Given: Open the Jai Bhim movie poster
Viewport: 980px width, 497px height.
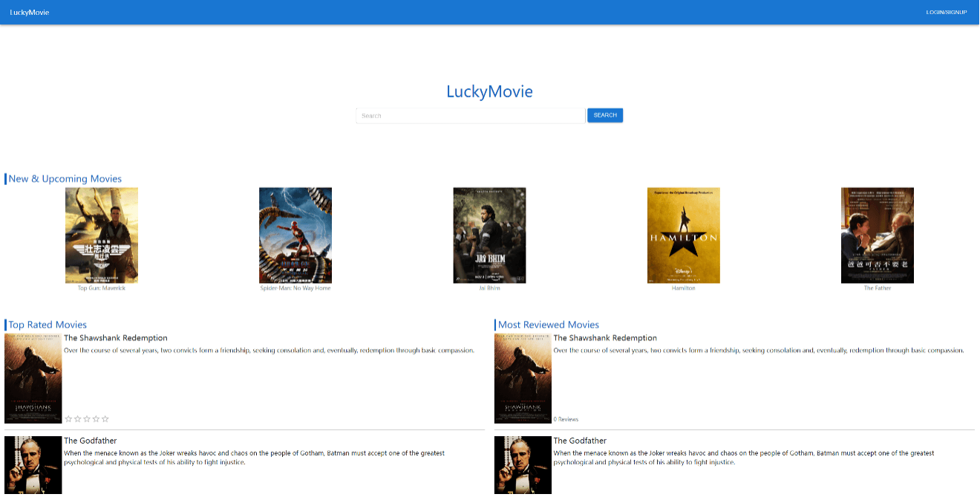Looking at the screenshot, I should [490, 235].
